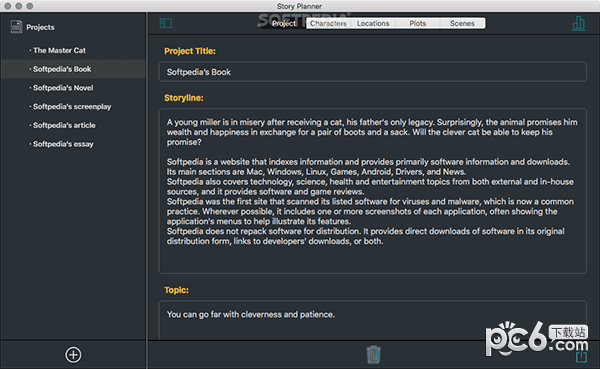Click the Project Title input field
Screen dimensions: 600x369
tap(372, 72)
